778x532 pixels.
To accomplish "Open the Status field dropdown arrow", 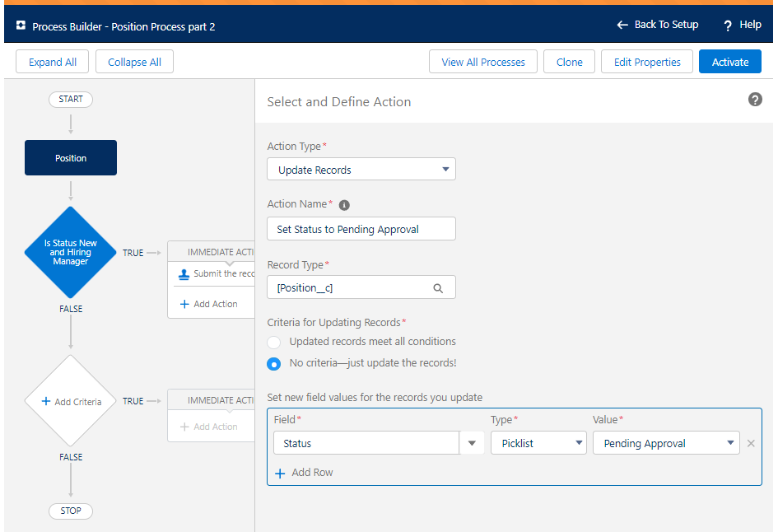I will [472, 443].
